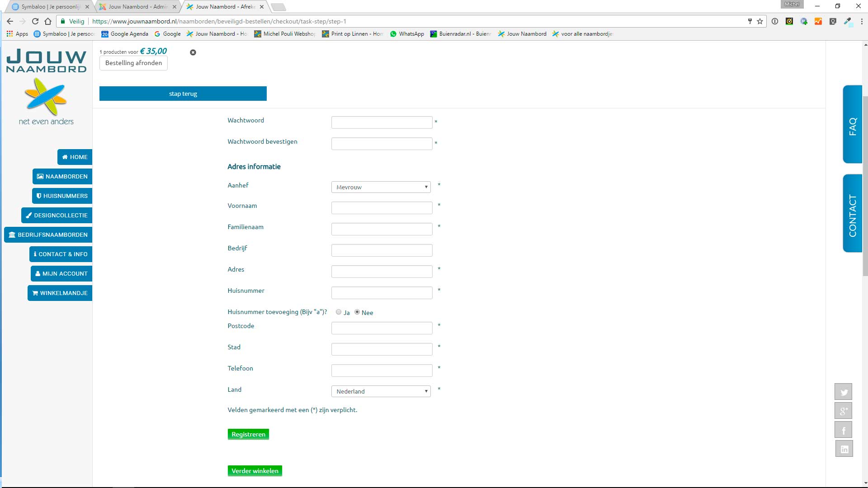
Task: Click the Verder winkelen button
Action: click(255, 471)
